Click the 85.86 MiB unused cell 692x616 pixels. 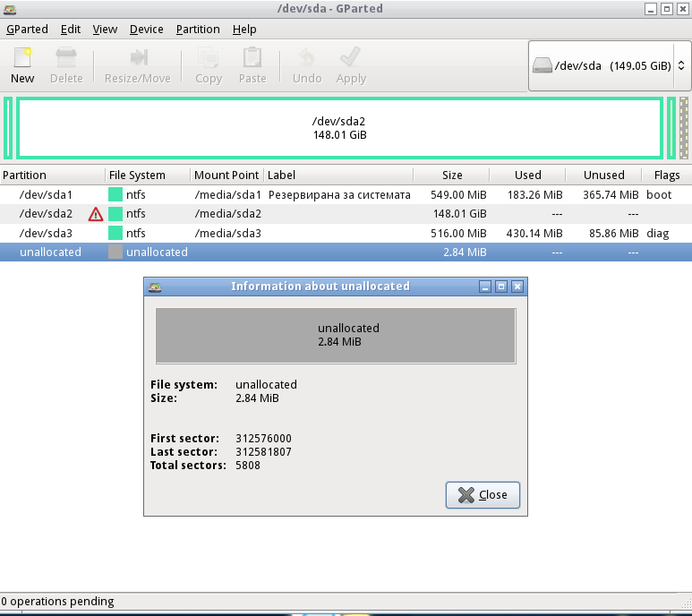click(x=614, y=233)
